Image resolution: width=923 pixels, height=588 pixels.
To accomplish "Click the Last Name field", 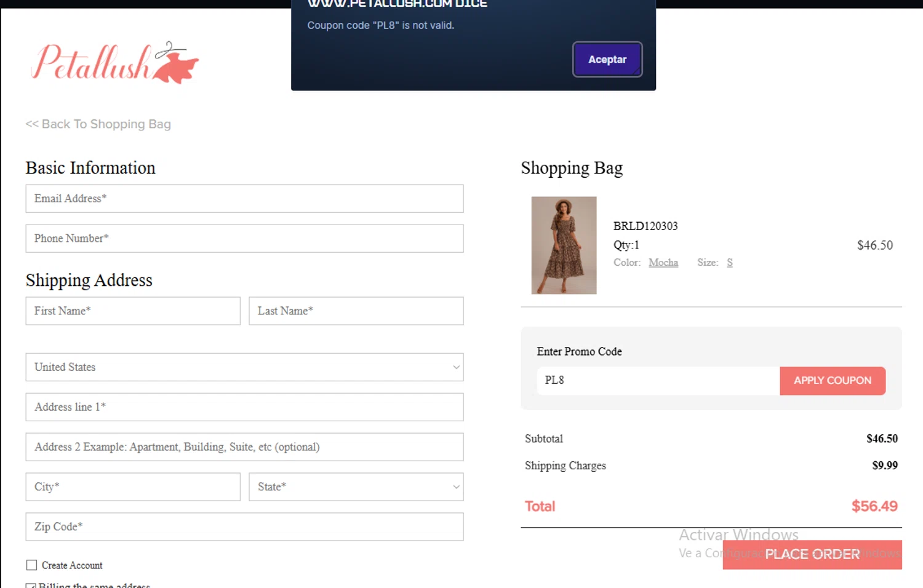I will tap(356, 311).
